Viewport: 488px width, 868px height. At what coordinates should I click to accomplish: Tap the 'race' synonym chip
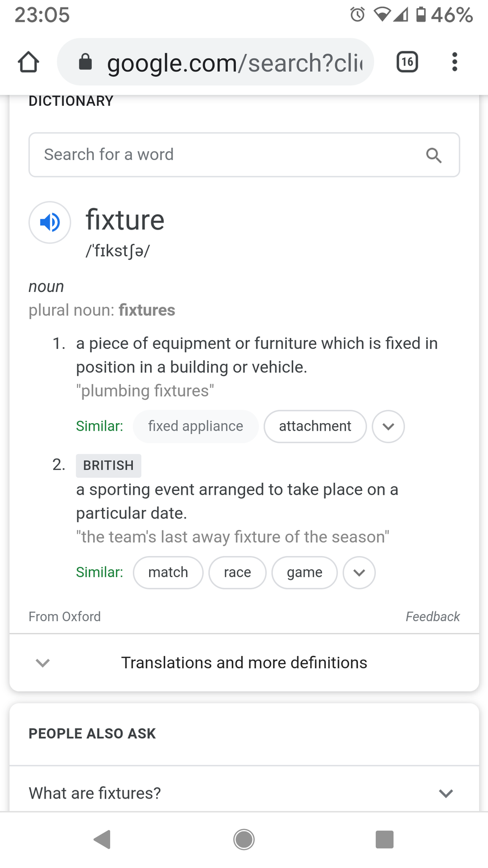237,572
